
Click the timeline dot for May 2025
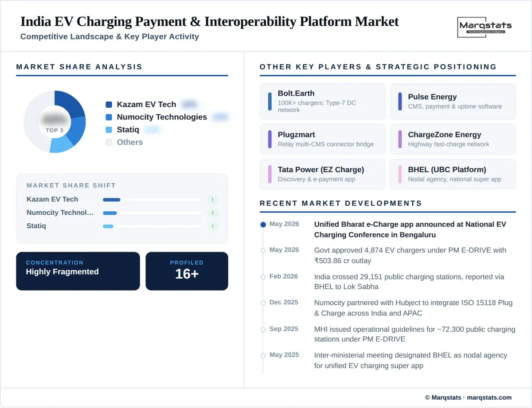coord(263,355)
